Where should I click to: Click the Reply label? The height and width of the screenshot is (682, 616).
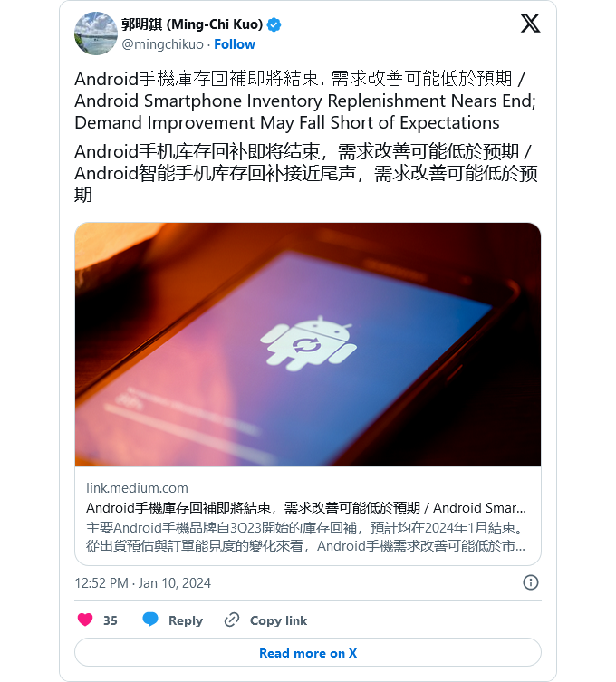point(186,620)
